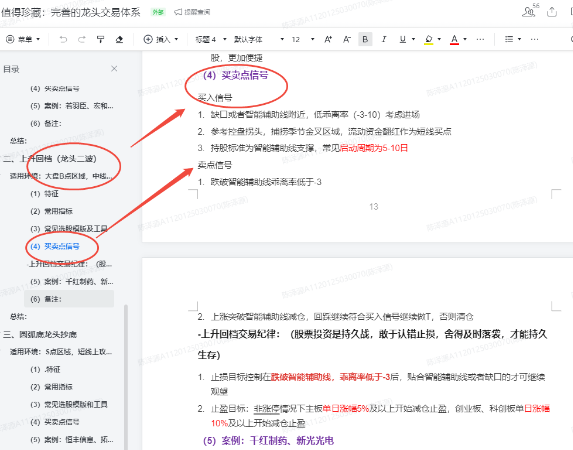Click the megaphone icon beside the 外部 tag
Viewport: 573px width, 450px height.
coord(178,12)
